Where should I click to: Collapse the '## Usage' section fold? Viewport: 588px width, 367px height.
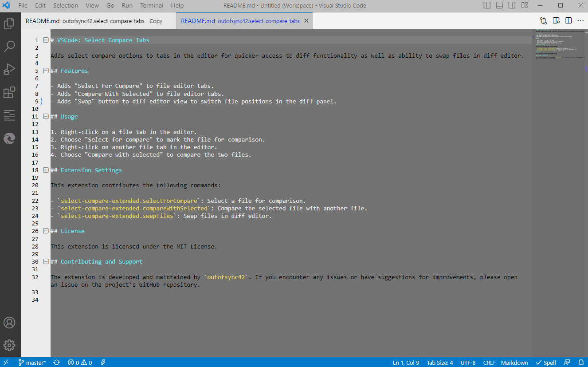pos(46,116)
